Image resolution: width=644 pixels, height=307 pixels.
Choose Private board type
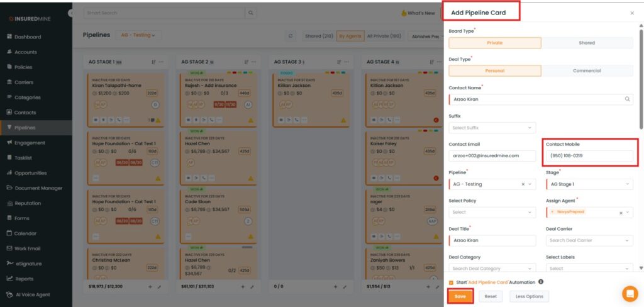(494, 43)
